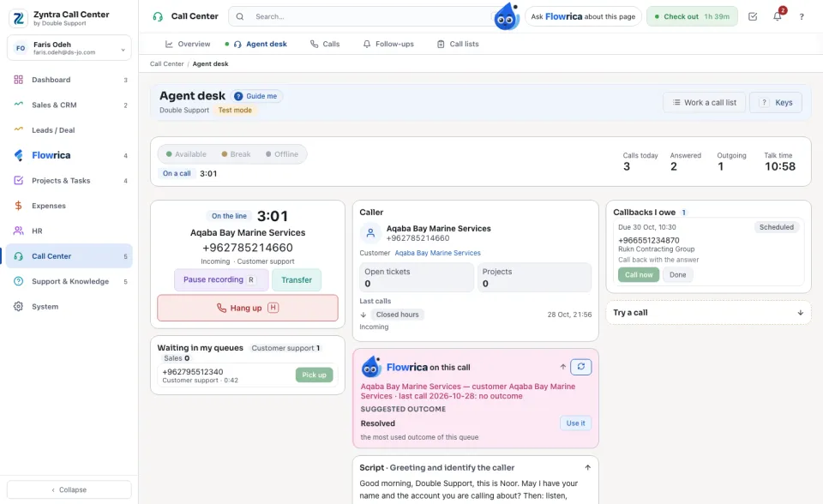Click the Closed hours last call tag
This screenshot has width=823, height=504.
pos(397,315)
